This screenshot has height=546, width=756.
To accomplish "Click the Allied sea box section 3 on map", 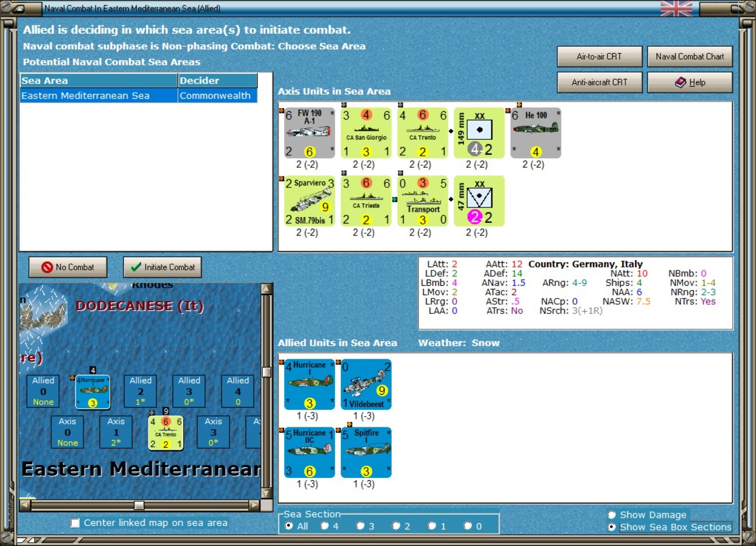I will [189, 391].
